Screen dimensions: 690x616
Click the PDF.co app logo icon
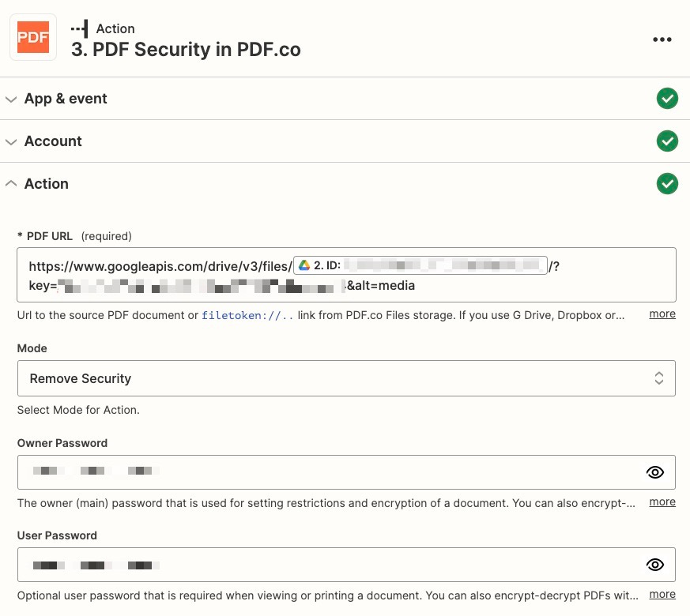click(32, 36)
